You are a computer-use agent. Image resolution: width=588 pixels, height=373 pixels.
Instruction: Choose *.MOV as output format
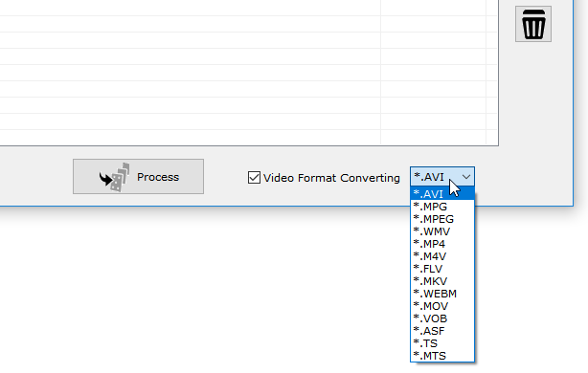point(442,306)
